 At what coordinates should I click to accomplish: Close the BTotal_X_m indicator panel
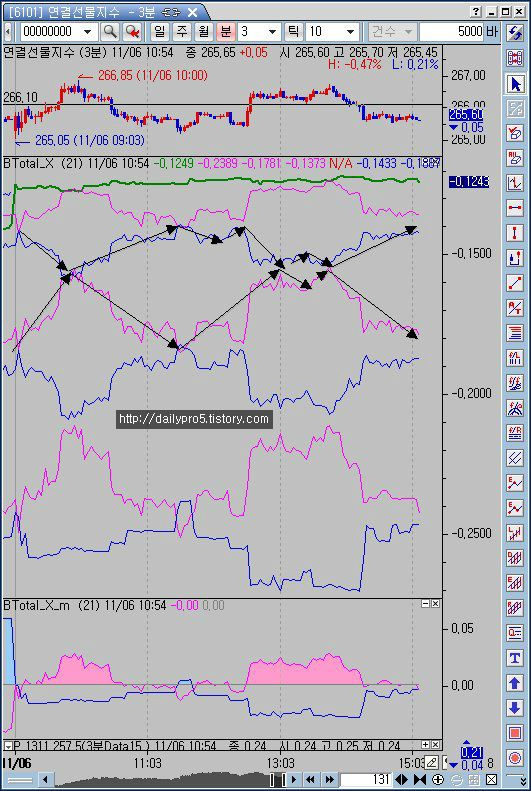point(435,604)
